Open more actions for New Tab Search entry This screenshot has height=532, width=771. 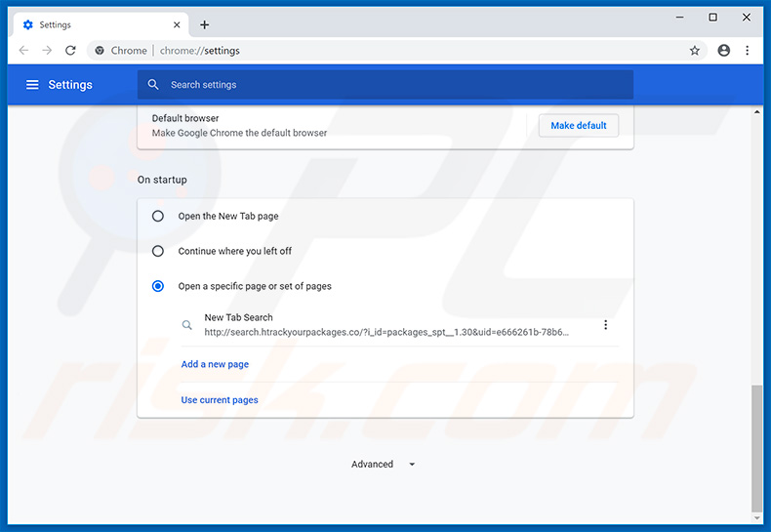coord(605,324)
